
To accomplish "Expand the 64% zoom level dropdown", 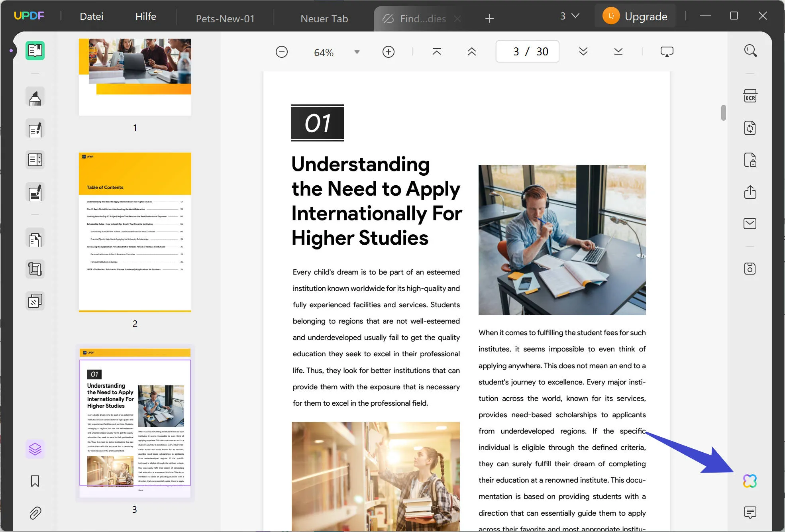I will coord(357,52).
